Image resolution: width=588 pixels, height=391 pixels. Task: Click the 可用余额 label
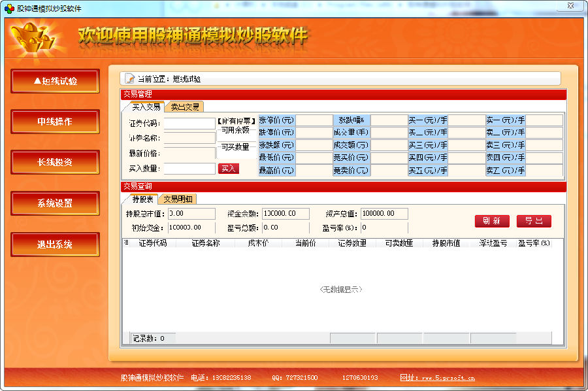(x=235, y=130)
